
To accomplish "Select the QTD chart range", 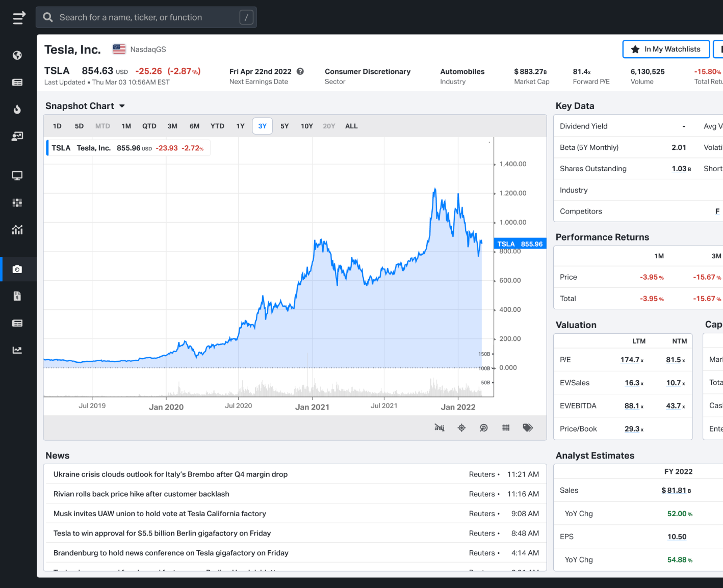I will [149, 126].
